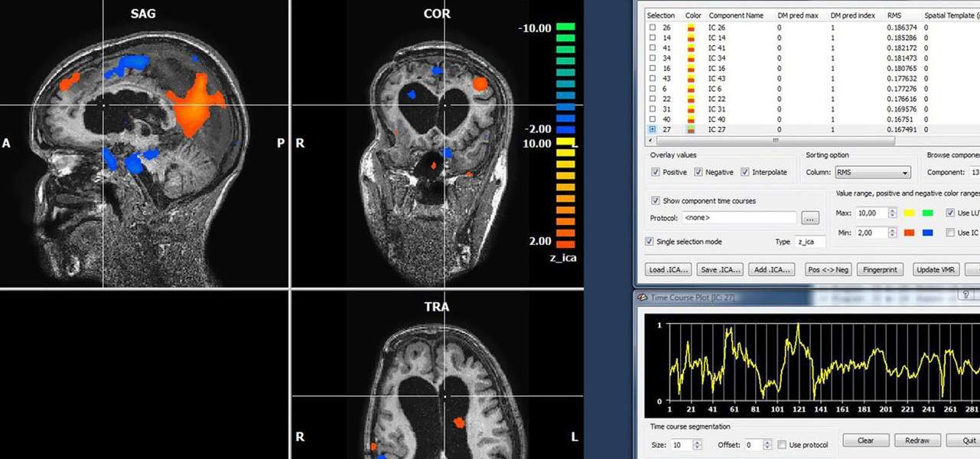Click the help question mark button
The width and height of the screenshot is (980, 459).
point(966,296)
